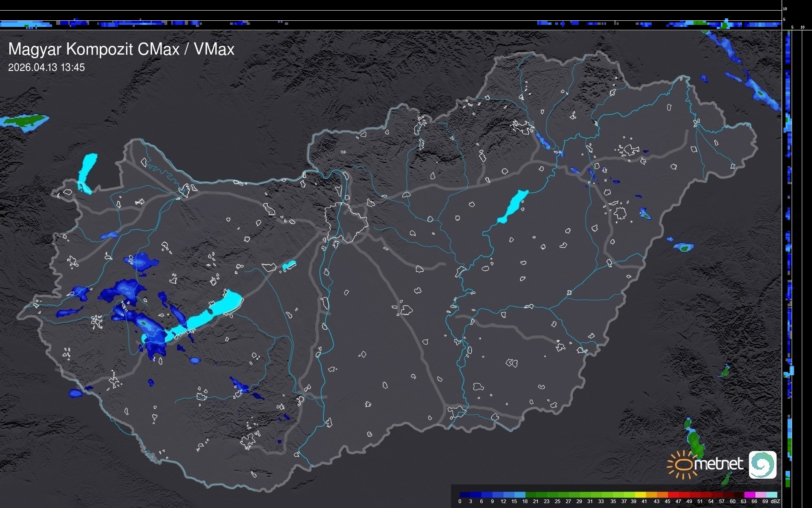Click the 2026.04.13 13:45 timestamp
This screenshot has height=508, width=812.
coord(46,68)
